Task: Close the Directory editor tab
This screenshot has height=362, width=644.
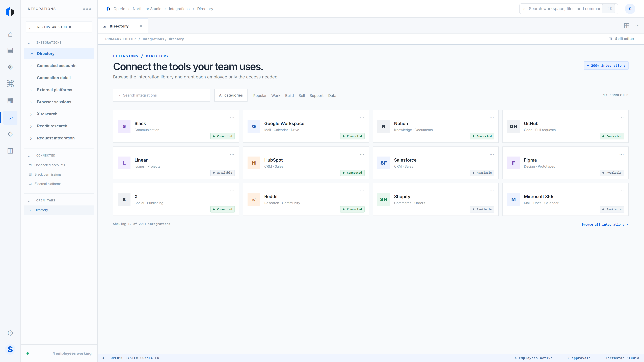Action: coord(141,26)
